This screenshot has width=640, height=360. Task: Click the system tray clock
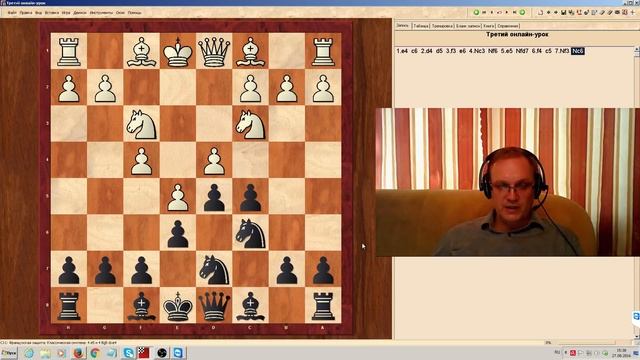621,353
